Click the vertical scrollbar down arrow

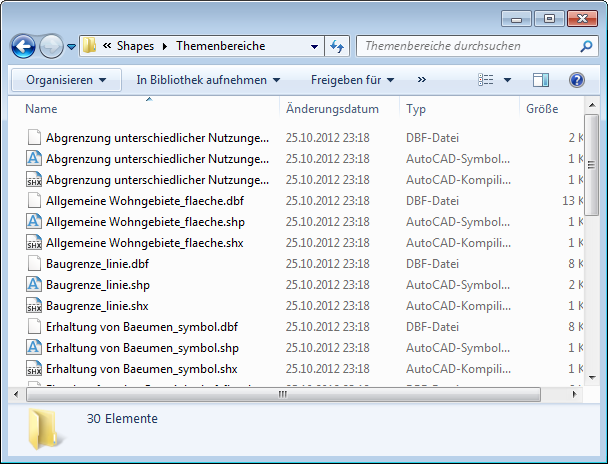click(x=593, y=376)
